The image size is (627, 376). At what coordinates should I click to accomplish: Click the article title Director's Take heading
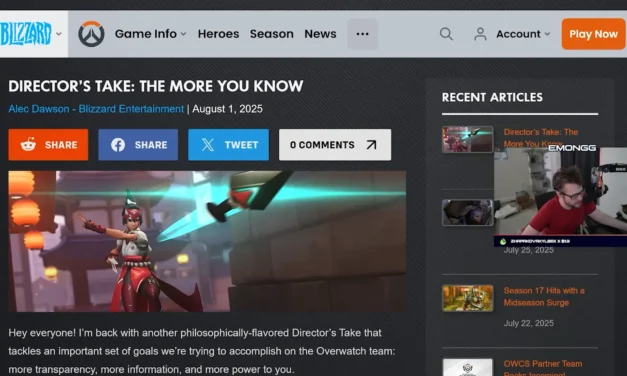[x=156, y=86]
